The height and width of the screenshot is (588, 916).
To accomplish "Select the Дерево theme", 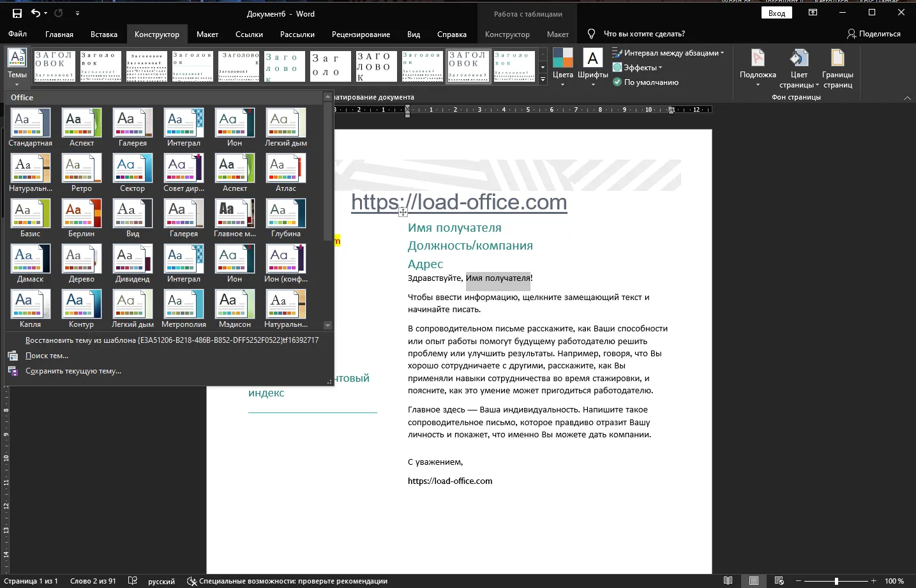I will (82, 263).
